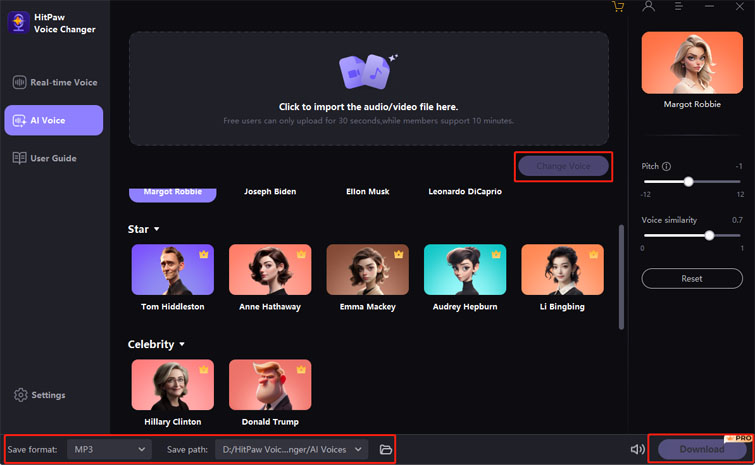Click the Save format label
The height and width of the screenshot is (465, 755).
pyautogui.click(x=33, y=449)
